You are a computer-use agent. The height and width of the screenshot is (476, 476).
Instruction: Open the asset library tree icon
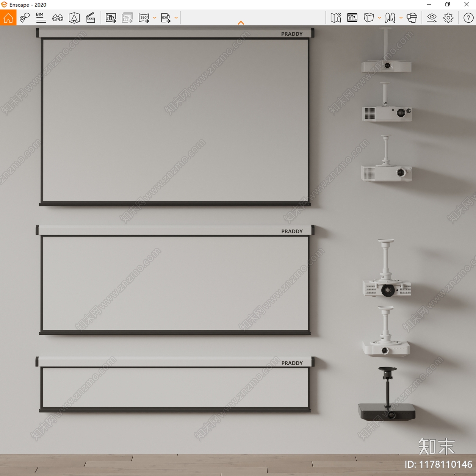pyautogui.click(x=74, y=18)
